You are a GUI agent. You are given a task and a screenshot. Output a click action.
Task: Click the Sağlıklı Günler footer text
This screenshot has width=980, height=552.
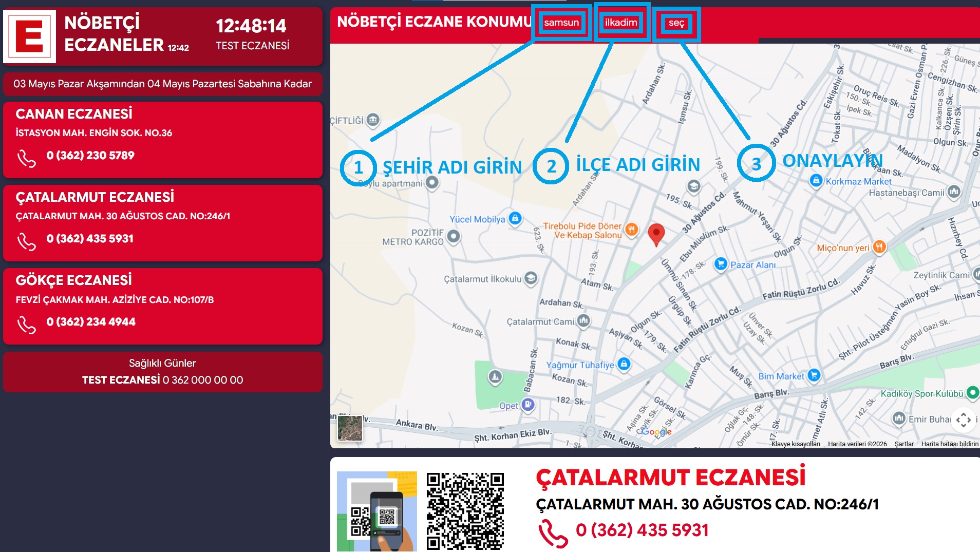[162, 363]
